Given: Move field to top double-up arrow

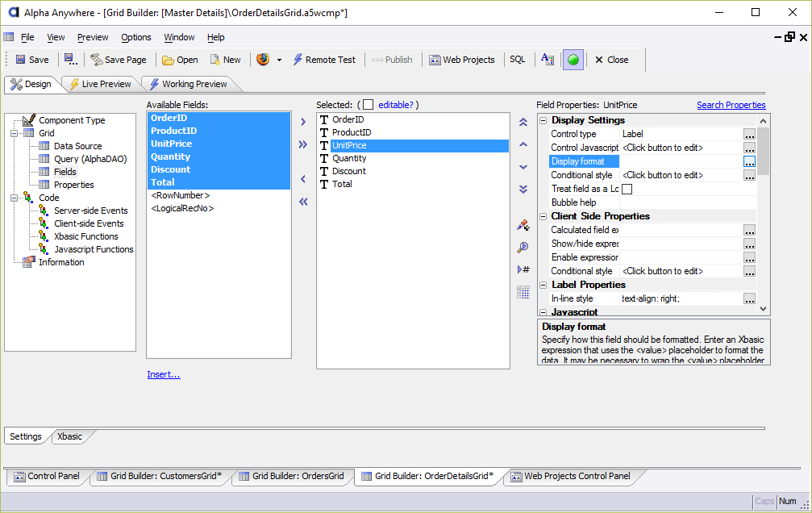Looking at the screenshot, I should (523, 123).
